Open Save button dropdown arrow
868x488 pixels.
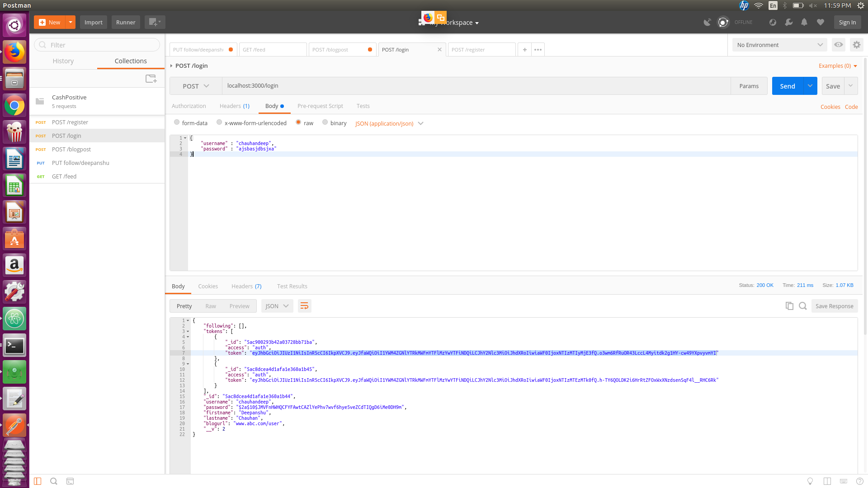[x=851, y=86]
